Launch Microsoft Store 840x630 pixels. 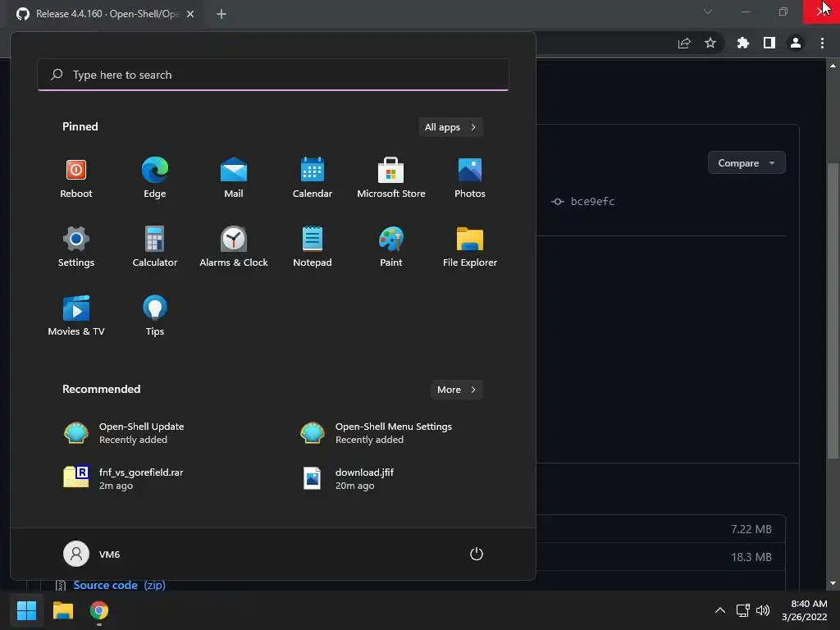coord(391,179)
